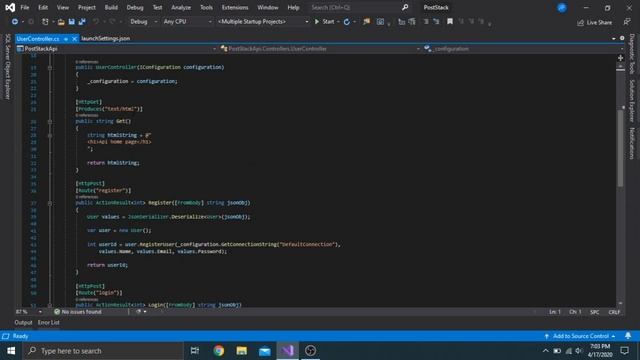Open the Build menu
640x360 pixels.
(x=111, y=7)
